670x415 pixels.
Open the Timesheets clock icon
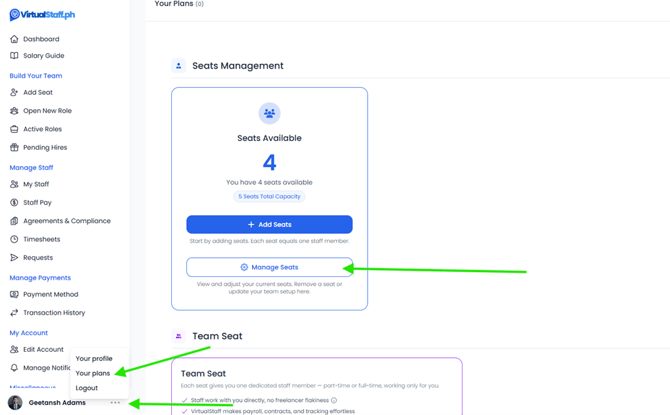click(14, 239)
